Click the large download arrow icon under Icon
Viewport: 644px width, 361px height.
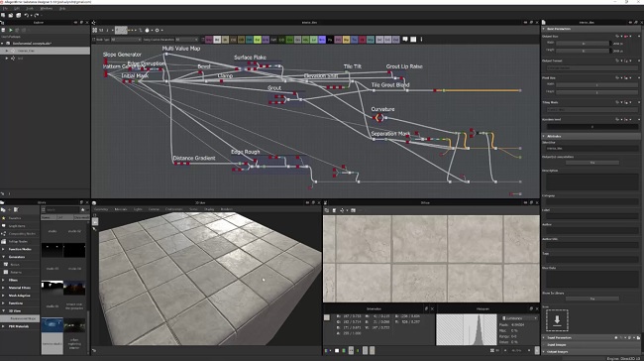coord(557,320)
